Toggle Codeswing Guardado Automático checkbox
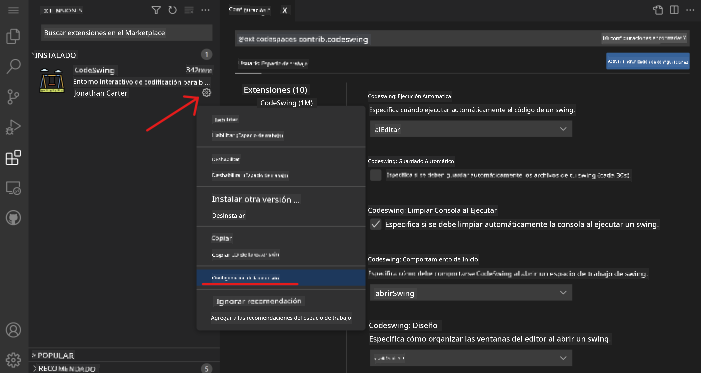Image resolution: width=701 pixels, height=373 pixels. (376, 175)
